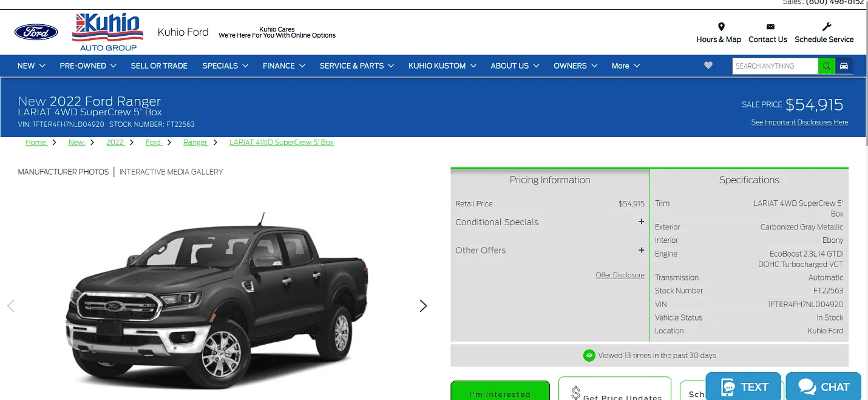Open the PRE-OWNED dropdown menu
Viewport: 868px width, 400px height.
(x=88, y=66)
